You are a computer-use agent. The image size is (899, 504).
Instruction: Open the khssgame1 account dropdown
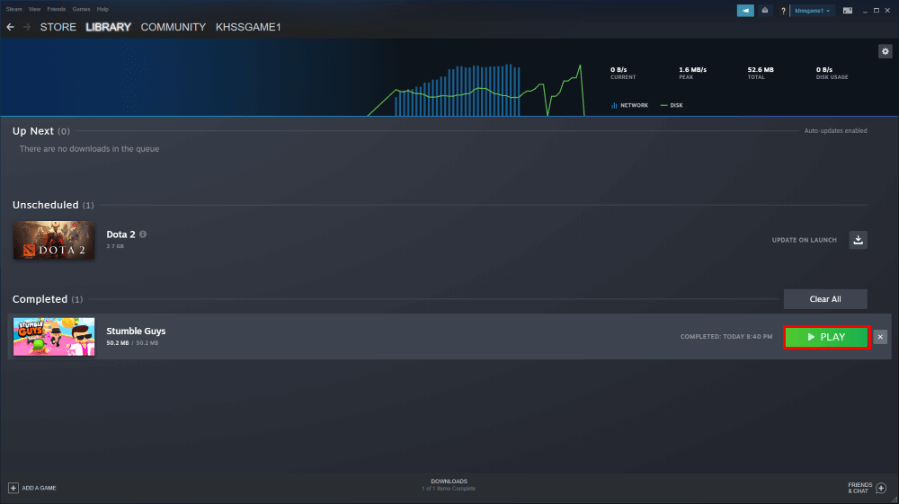(812, 11)
